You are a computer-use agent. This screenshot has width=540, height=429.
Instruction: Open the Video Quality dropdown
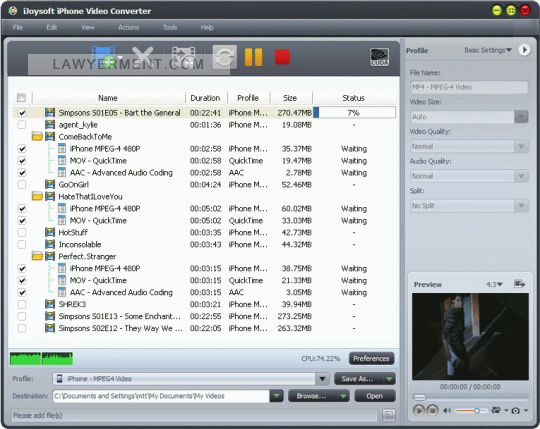click(x=521, y=146)
